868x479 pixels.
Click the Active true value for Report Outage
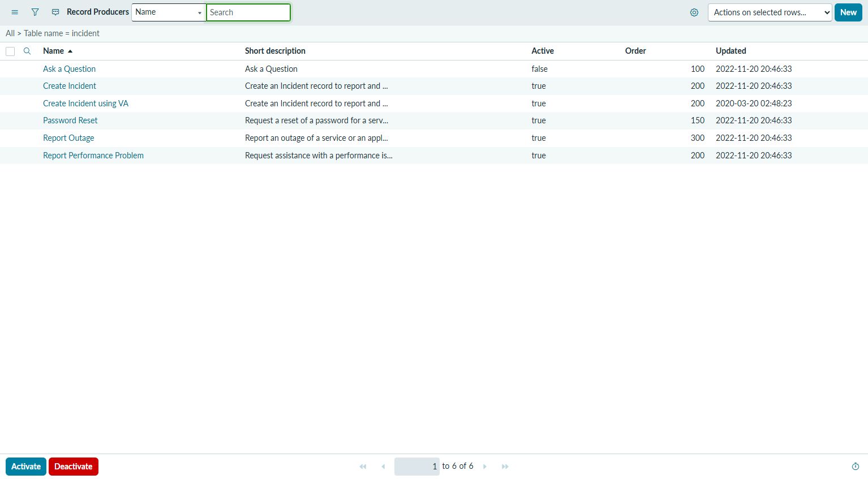pos(539,138)
